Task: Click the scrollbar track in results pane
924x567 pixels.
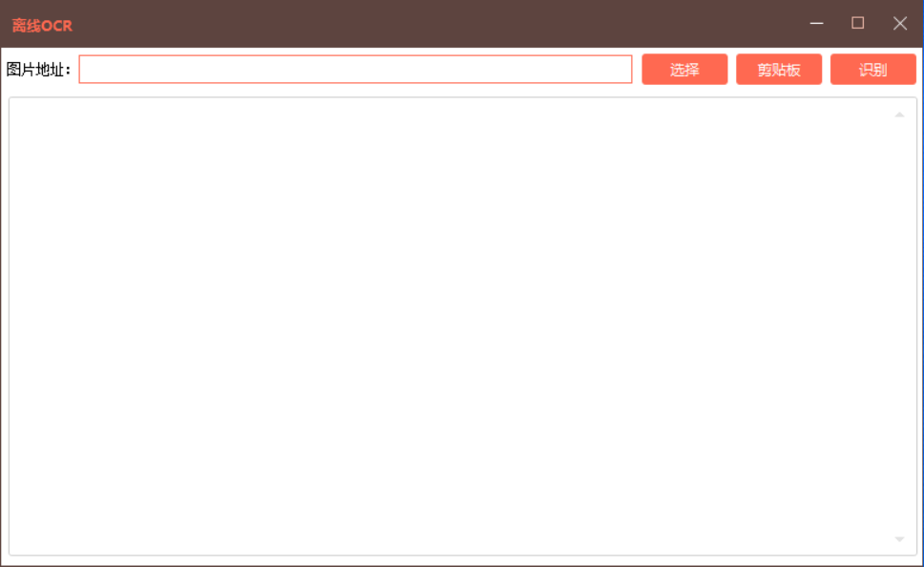Action: point(899,326)
